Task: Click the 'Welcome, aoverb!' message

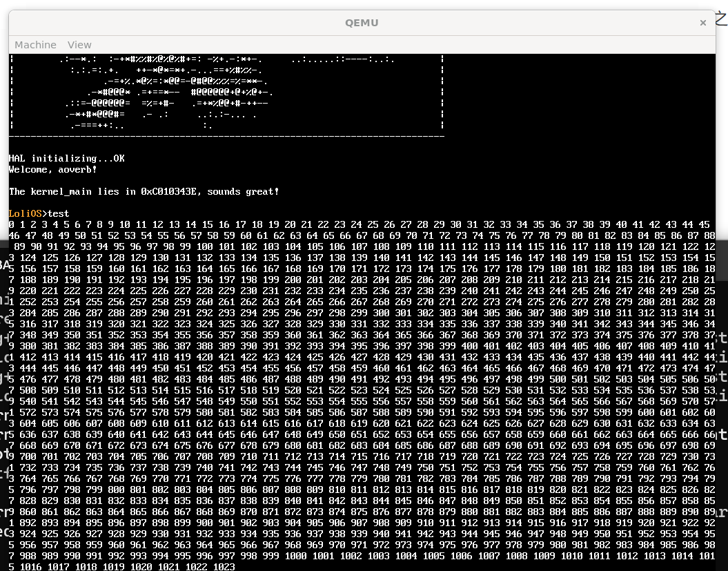Action: (53, 169)
